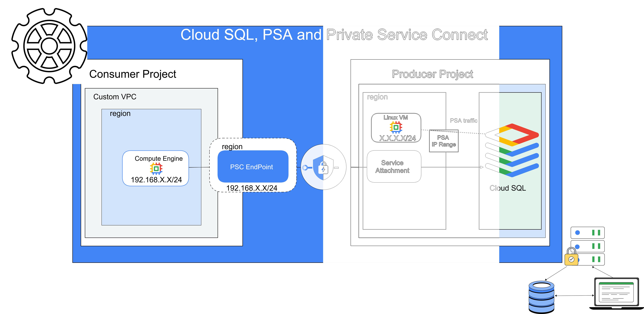Click the Compute Engine chip icon
Screen dimensions: 644x314
point(156,169)
